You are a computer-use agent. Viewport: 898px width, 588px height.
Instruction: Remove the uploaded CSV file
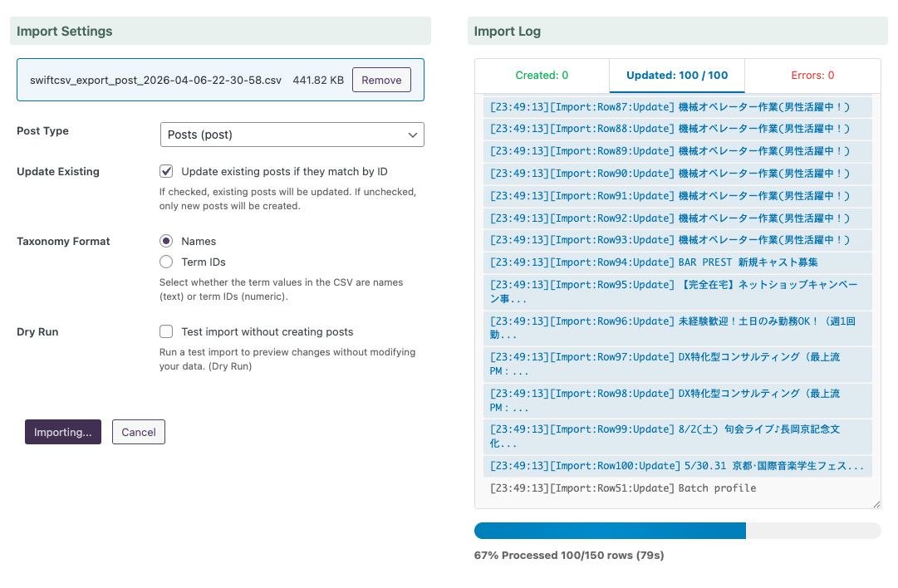coord(381,80)
